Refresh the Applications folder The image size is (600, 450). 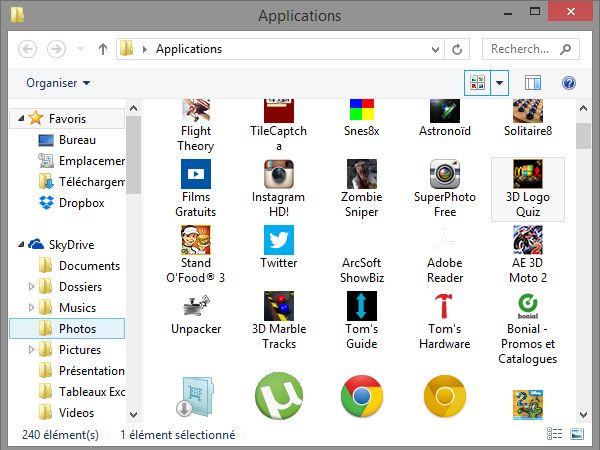[x=457, y=49]
